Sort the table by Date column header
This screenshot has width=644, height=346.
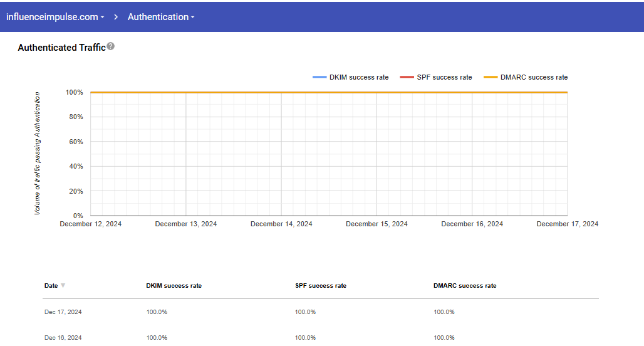pos(51,286)
